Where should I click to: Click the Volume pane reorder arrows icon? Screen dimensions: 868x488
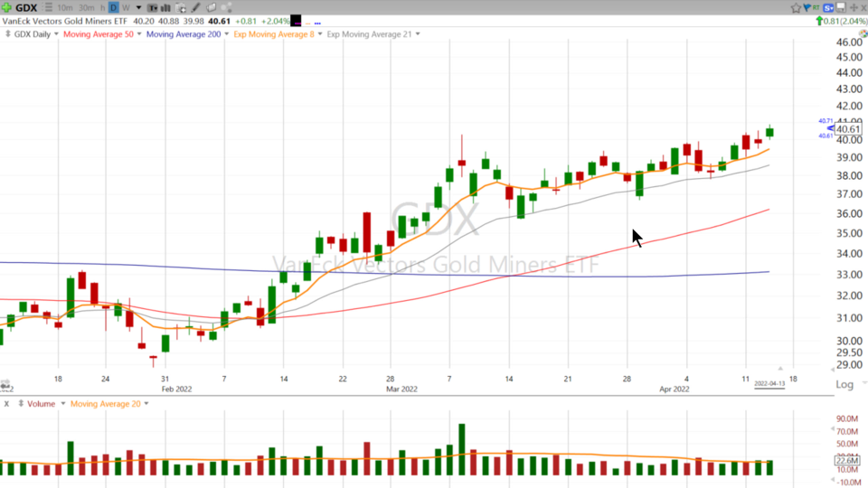[21, 403]
